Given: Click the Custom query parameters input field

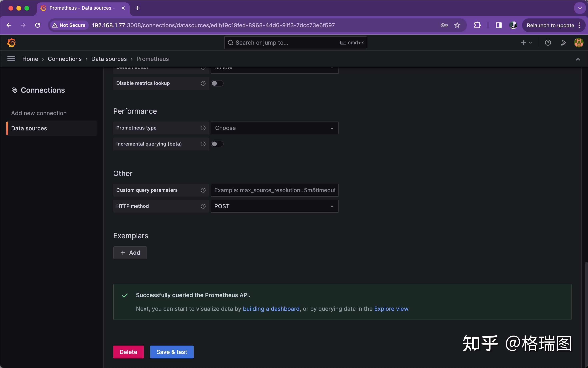Looking at the screenshot, I should pyautogui.click(x=274, y=190).
